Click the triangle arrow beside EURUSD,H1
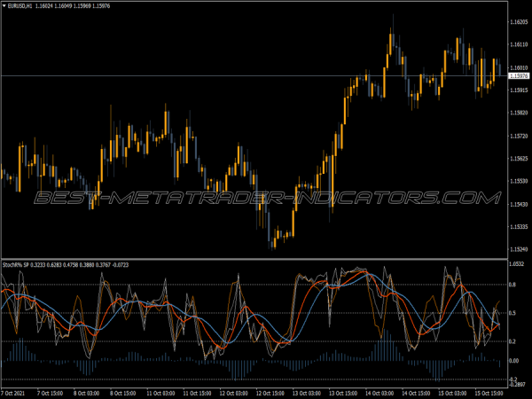Viewport: 532px width, 399px height. click(4, 6)
